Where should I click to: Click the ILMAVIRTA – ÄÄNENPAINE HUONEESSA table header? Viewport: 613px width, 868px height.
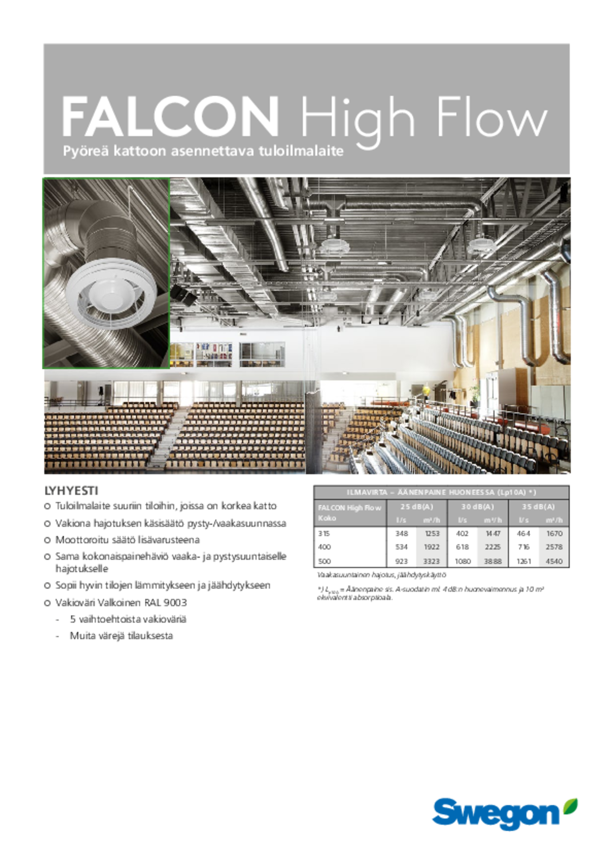click(x=441, y=493)
